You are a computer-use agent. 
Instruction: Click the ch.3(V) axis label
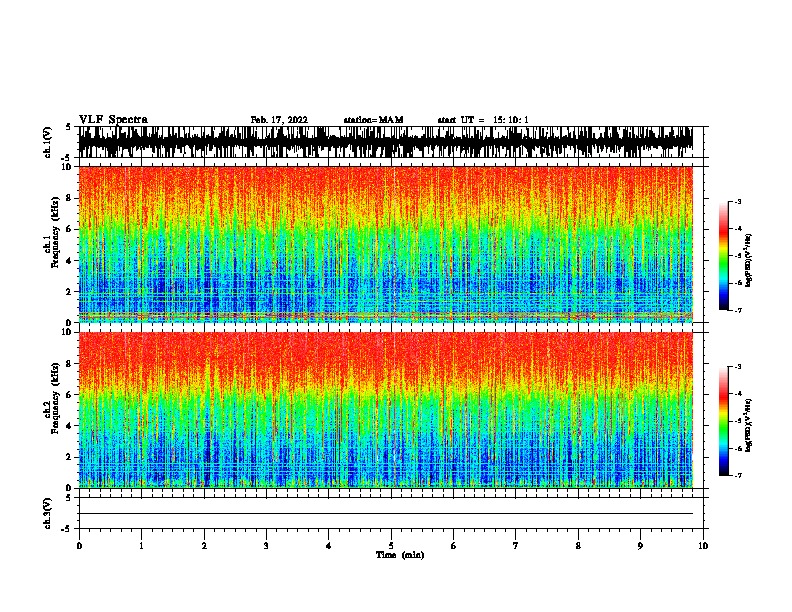(47, 513)
